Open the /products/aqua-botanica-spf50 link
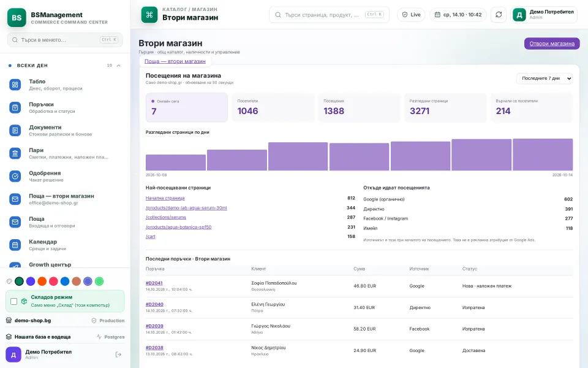The height and width of the screenshot is (368, 588). click(x=178, y=227)
